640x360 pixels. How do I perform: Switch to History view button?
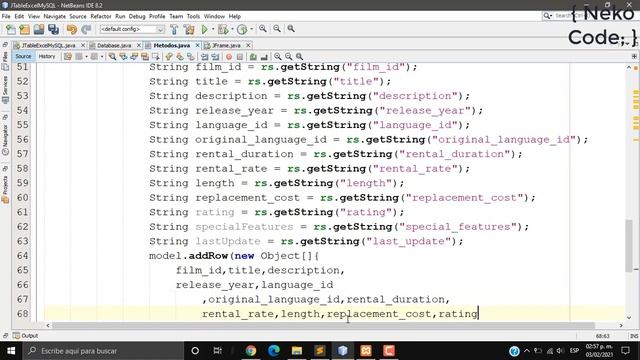47,56
